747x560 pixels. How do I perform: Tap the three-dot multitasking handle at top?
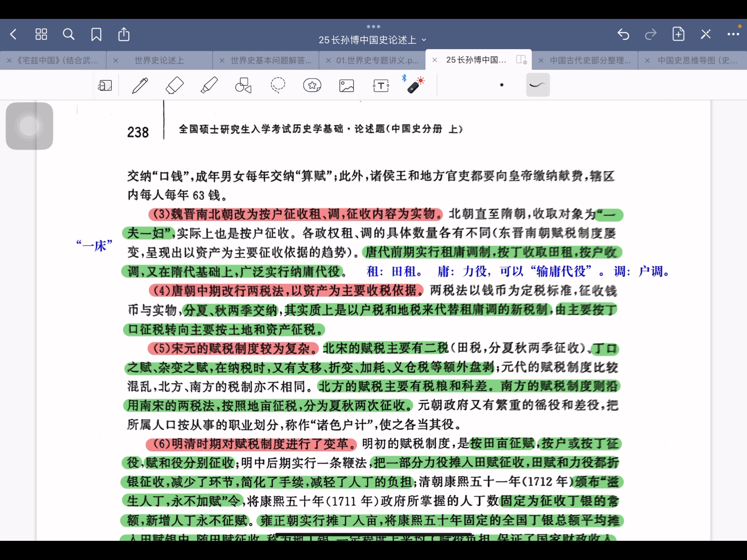coord(374,26)
